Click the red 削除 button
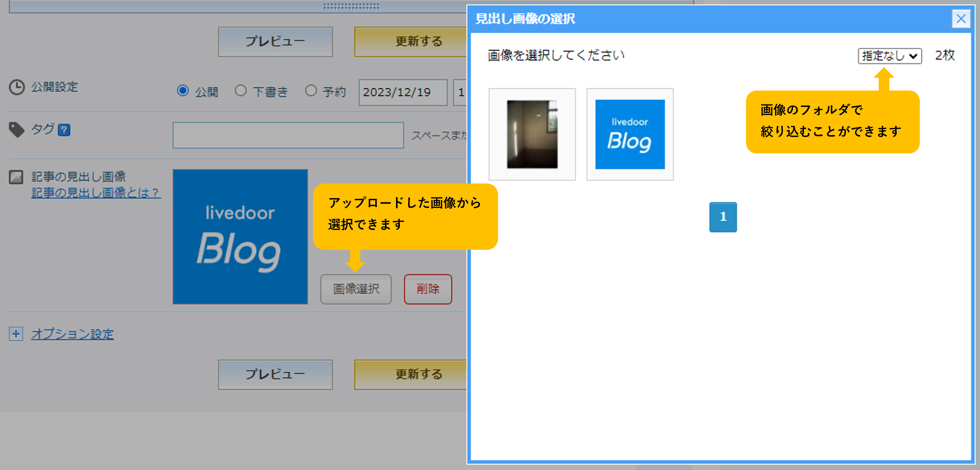 (x=428, y=289)
